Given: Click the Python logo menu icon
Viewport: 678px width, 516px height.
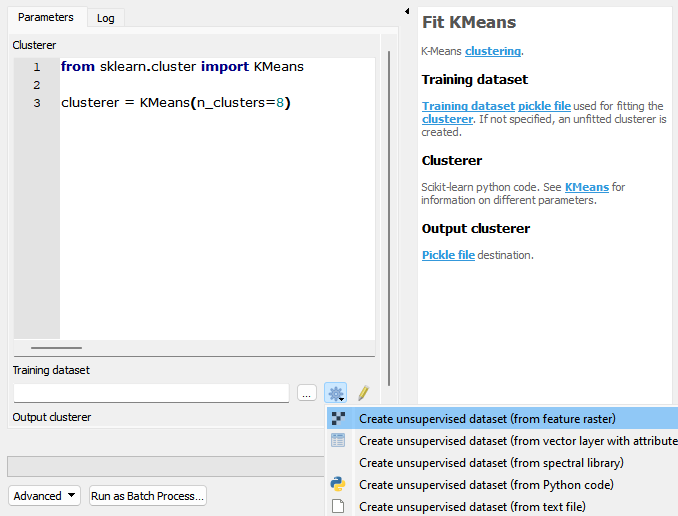Looking at the screenshot, I should pyautogui.click(x=338, y=484).
